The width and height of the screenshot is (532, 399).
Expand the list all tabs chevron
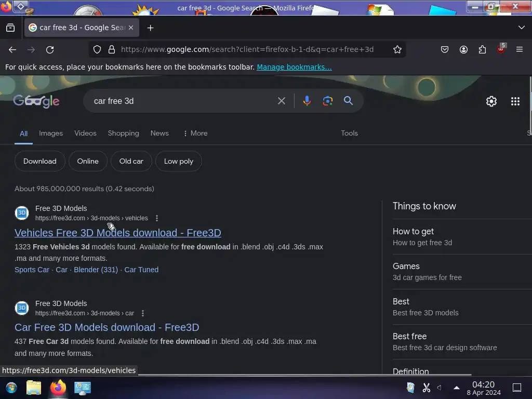tap(522, 28)
